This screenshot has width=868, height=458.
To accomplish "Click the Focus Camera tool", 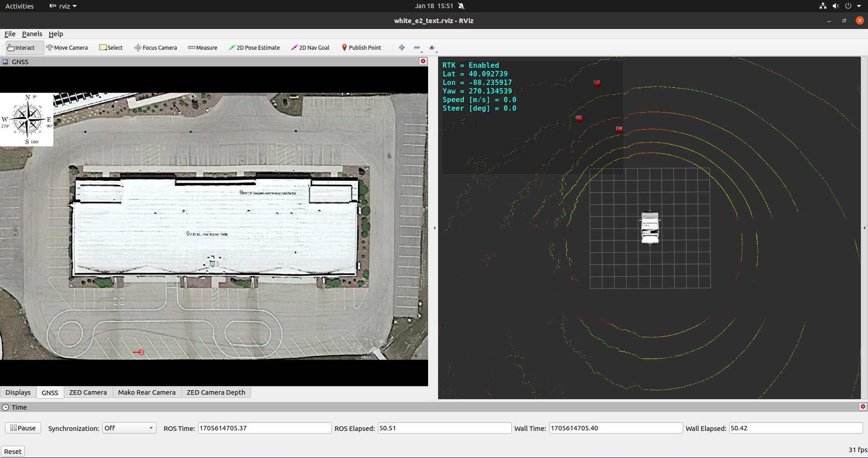I will [x=156, y=47].
